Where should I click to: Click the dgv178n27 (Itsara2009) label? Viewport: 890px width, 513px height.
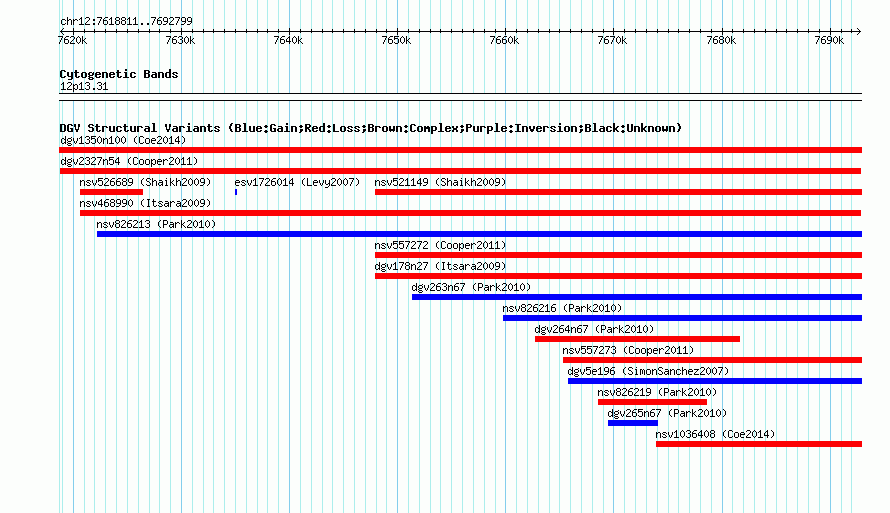coord(440,266)
